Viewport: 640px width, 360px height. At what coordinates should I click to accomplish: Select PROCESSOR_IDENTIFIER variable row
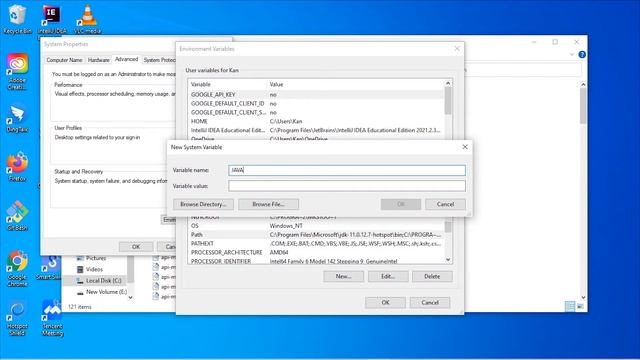316,261
